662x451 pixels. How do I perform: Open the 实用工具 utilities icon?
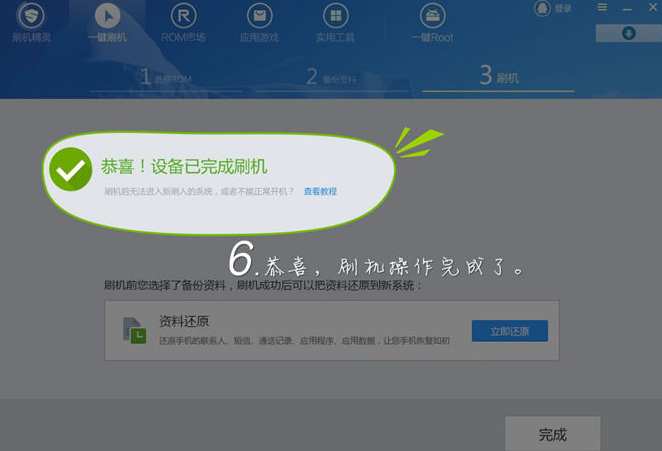[x=336, y=17]
